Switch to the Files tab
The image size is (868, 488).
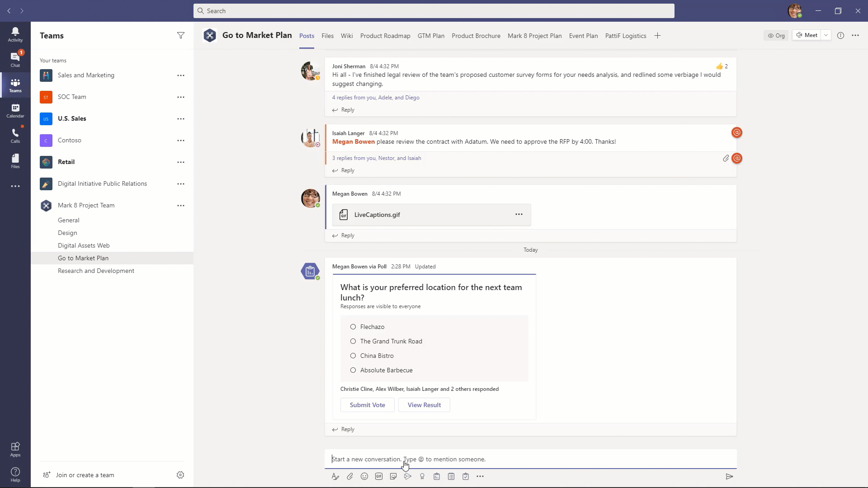327,36
